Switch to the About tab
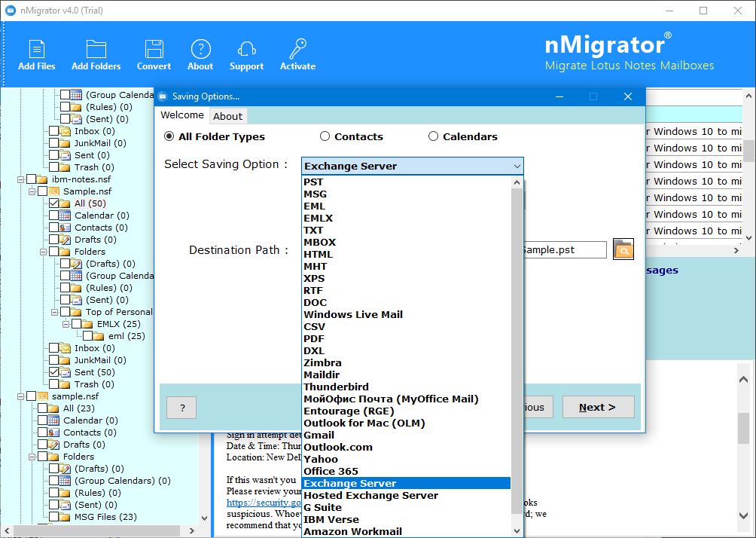756x538 pixels. tap(227, 116)
